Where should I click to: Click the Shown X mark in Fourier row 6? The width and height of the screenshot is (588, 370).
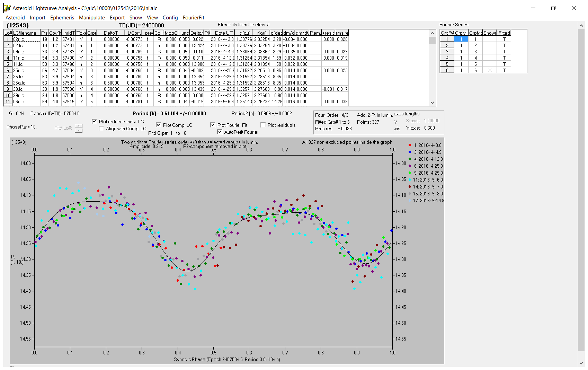click(490, 70)
